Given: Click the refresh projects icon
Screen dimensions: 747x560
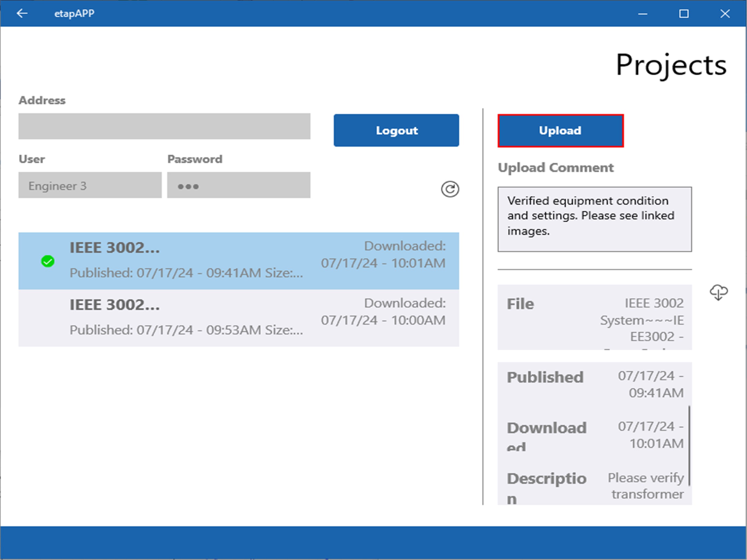Looking at the screenshot, I should [450, 189].
